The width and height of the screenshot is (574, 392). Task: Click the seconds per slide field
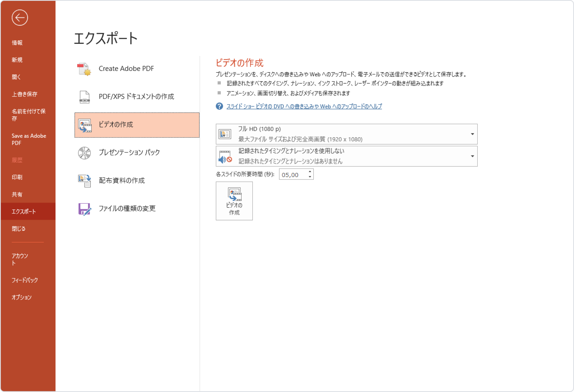[293, 175]
